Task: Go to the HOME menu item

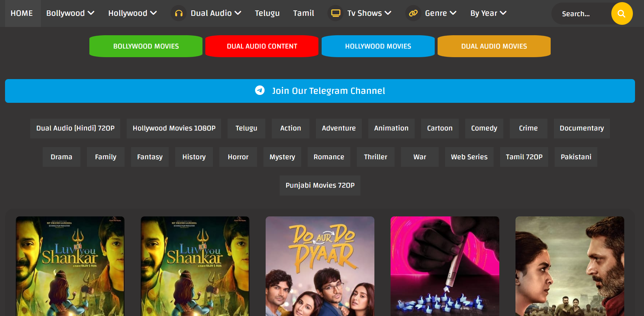Action: 22,13
